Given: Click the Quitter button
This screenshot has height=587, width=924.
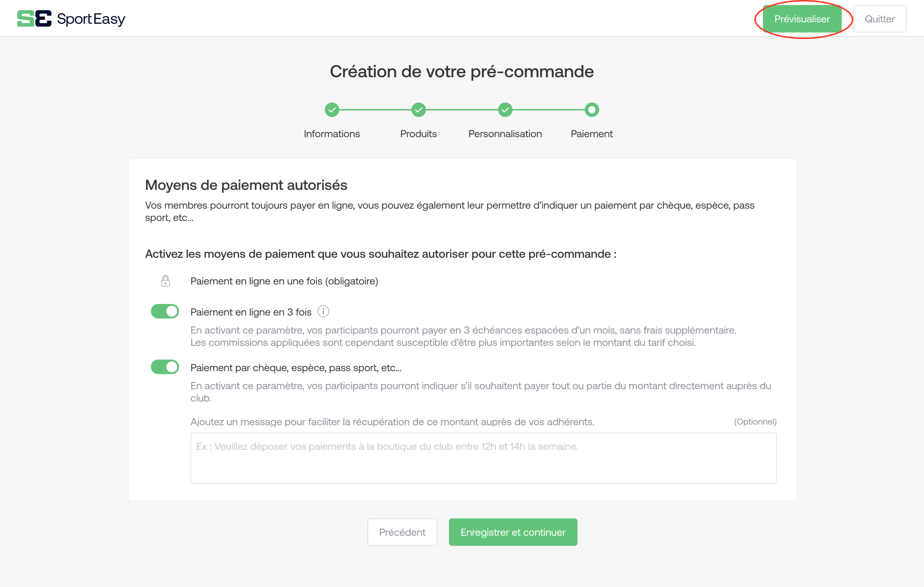Looking at the screenshot, I should pos(880,19).
